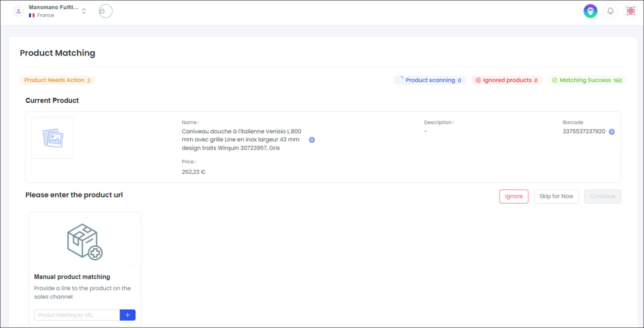Click the bug report icon
644x328 pixels.
(x=106, y=11)
